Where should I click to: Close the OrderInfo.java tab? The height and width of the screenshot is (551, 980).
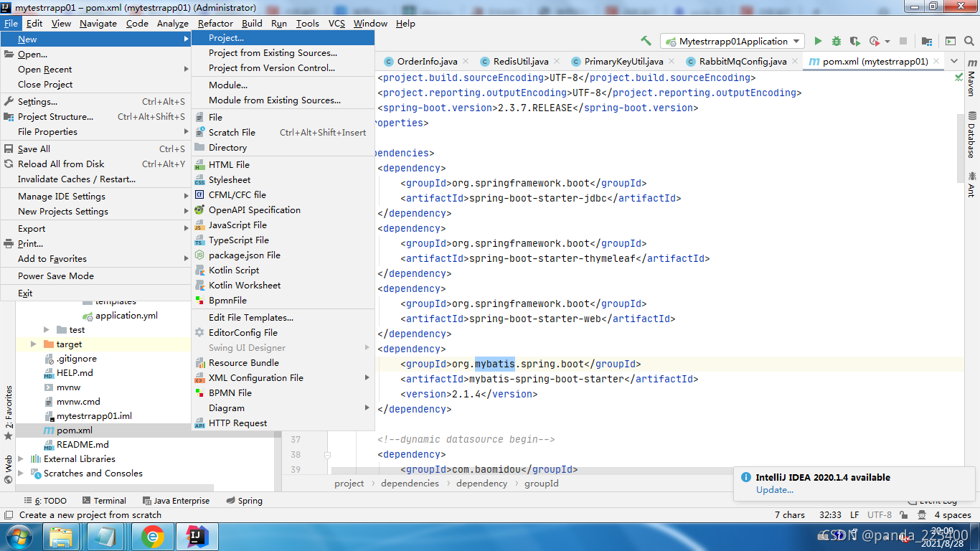pos(465,62)
